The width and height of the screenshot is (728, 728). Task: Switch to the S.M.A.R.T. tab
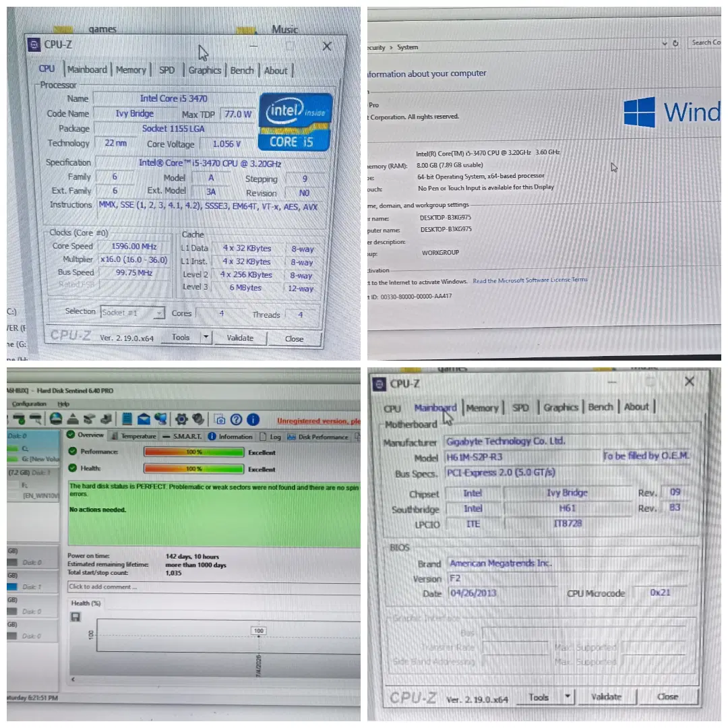(182, 436)
